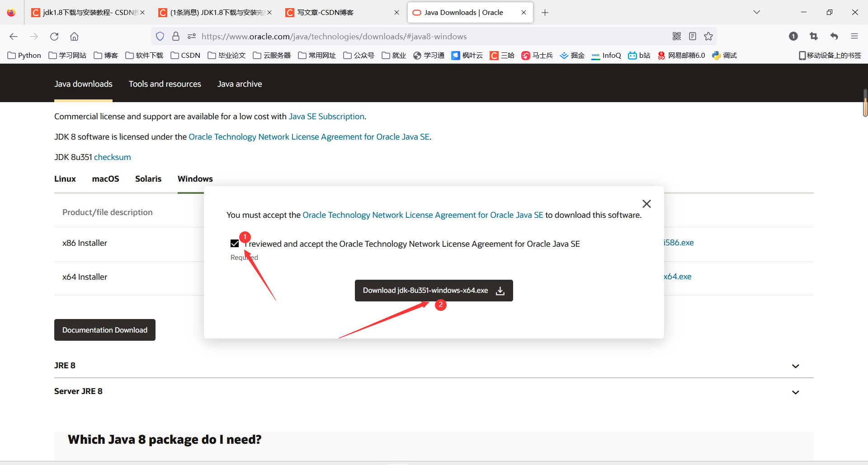Open 毕业论文 bookmarks folder
The height and width of the screenshot is (465, 868).
(226, 56)
